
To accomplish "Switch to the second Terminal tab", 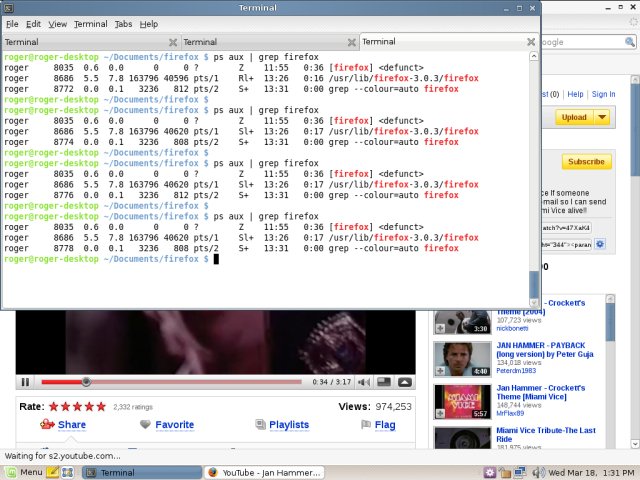I will [269, 42].
